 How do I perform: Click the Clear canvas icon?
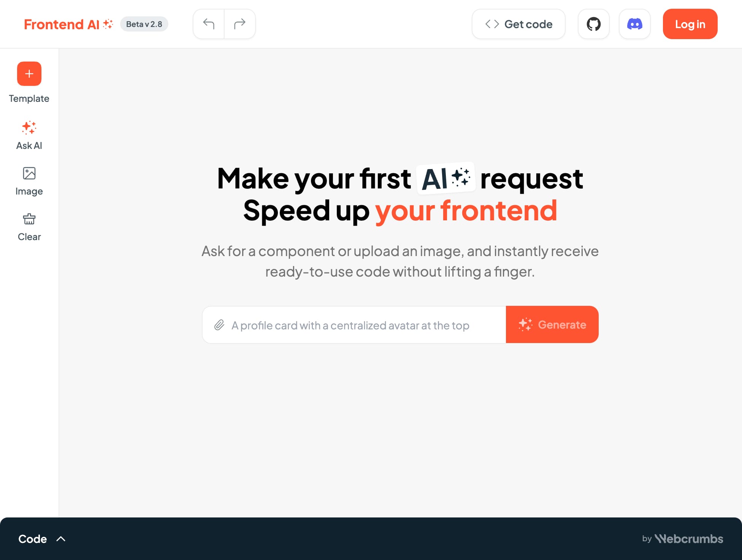coord(29,219)
